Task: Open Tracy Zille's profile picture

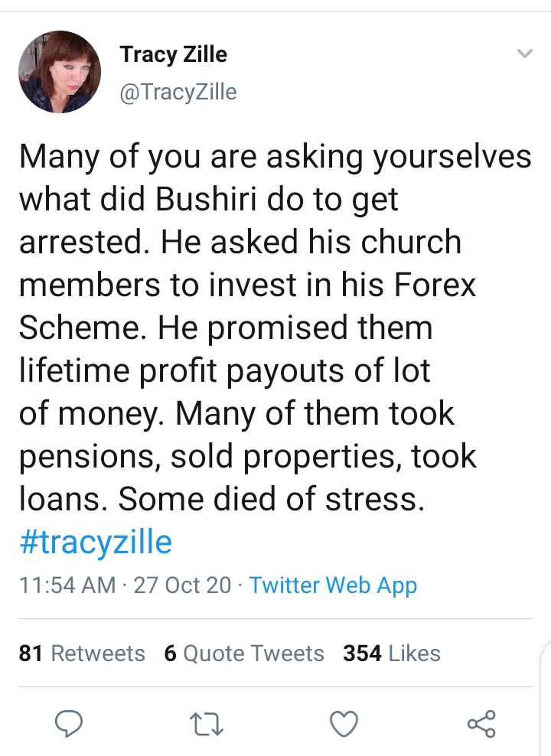Action: pos(60,72)
